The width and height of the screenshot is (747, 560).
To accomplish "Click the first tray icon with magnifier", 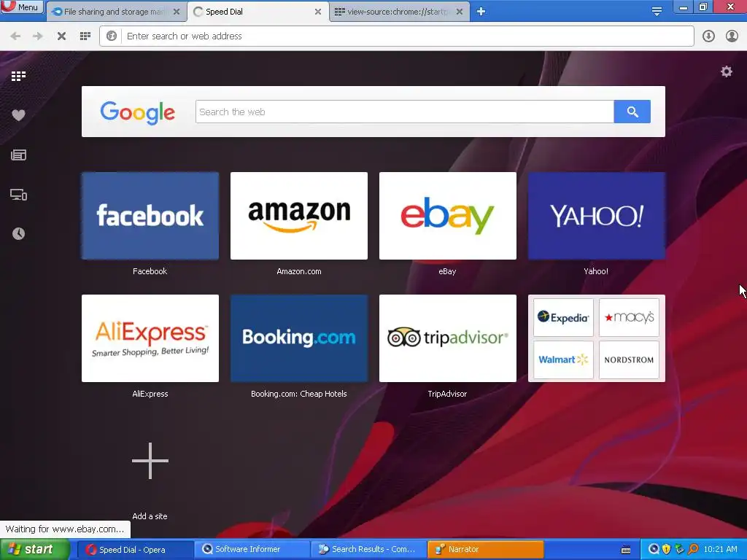I will click(654, 550).
